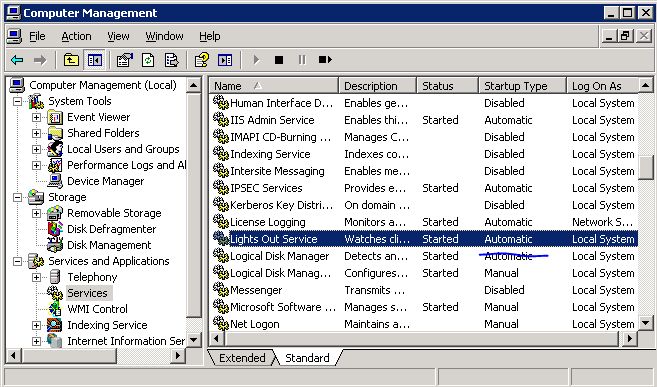Select Services in the console tree

87,293
